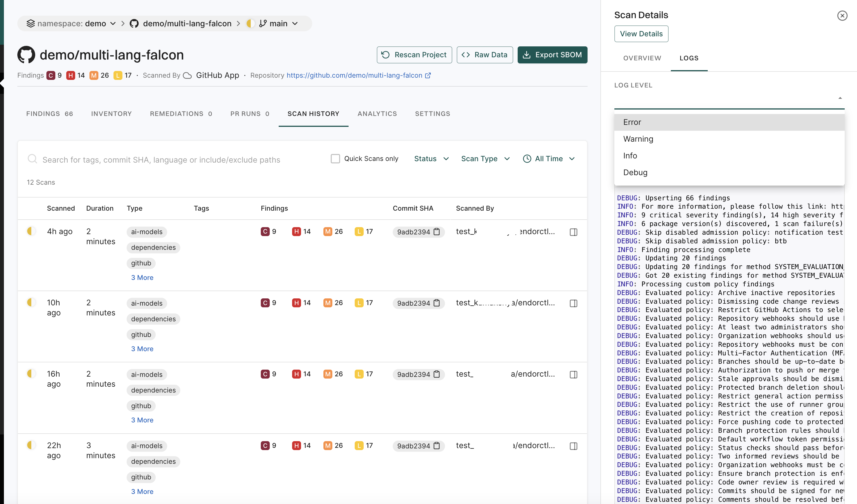Click the GitHub logo beside demo/multi-lang-falcon
This screenshot has width=857, height=504.
click(x=26, y=54)
